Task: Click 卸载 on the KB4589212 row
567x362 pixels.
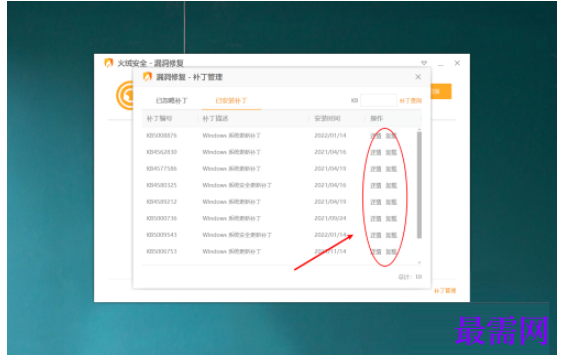Action: point(391,202)
